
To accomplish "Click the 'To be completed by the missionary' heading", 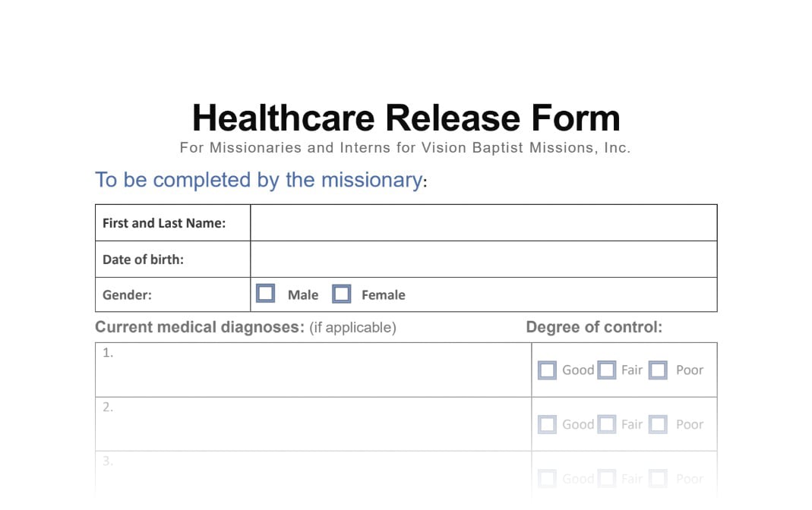I will point(258,180).
